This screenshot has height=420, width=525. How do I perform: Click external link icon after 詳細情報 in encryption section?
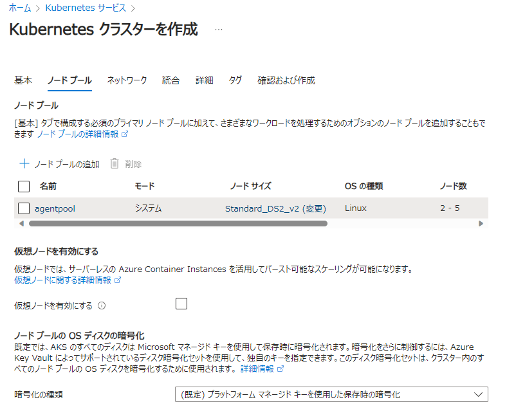(281, 369)
